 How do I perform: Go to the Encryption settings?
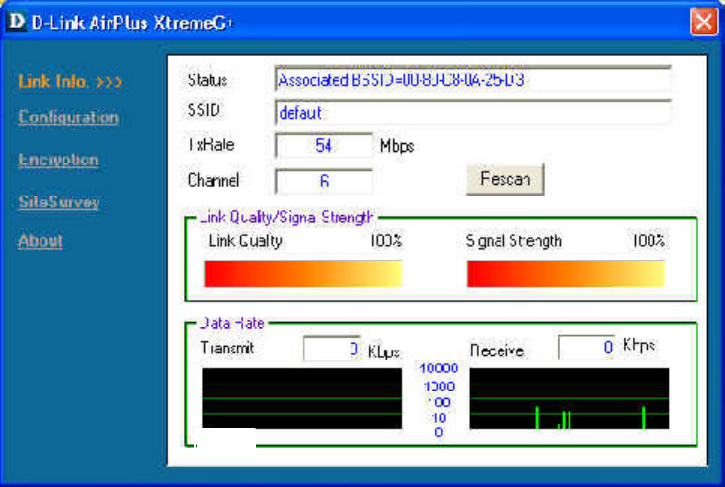coord(58,160)
